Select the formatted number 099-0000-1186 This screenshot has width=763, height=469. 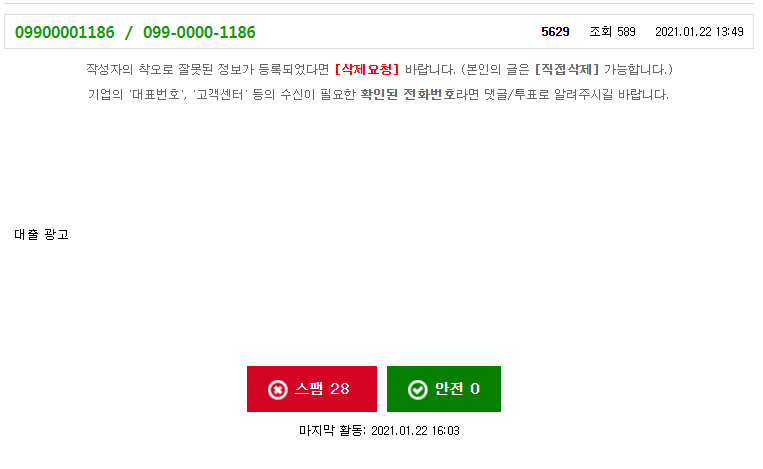(x=199, y=32)
